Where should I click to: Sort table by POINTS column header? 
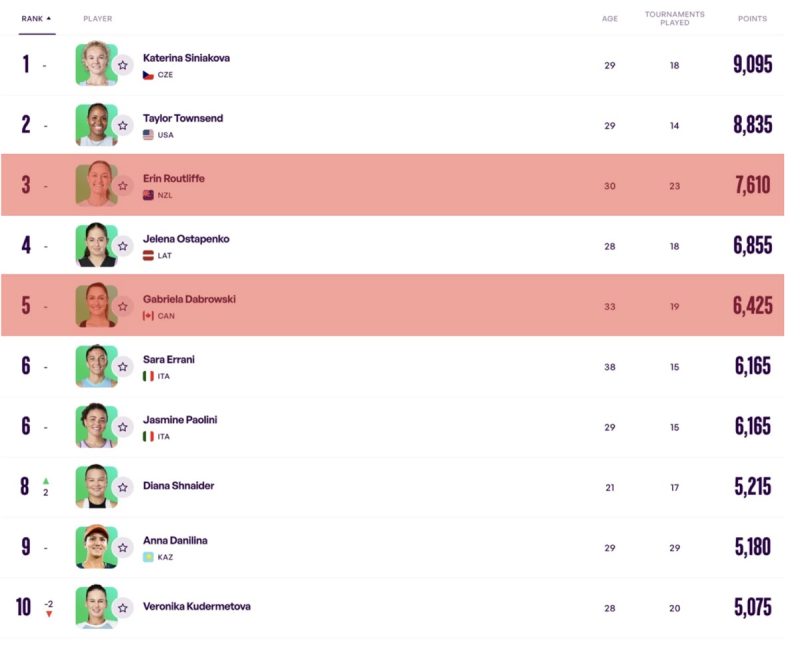pos(752,18)
